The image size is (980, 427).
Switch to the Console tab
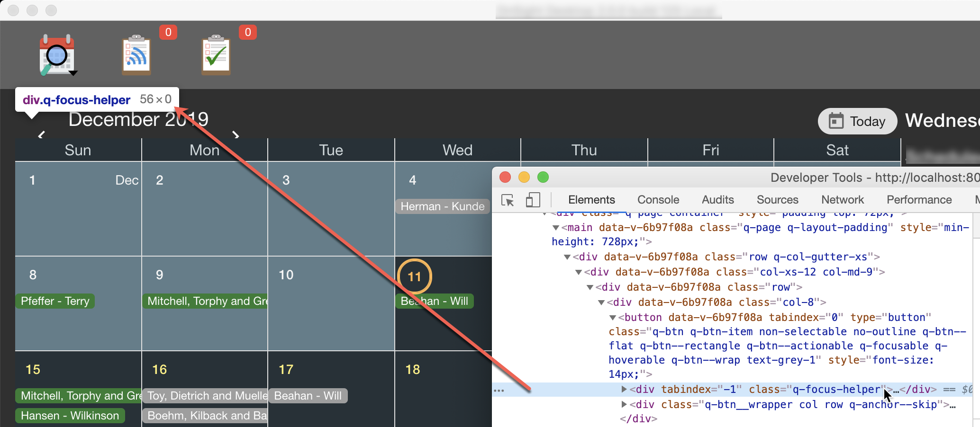(x=658, y=199)
